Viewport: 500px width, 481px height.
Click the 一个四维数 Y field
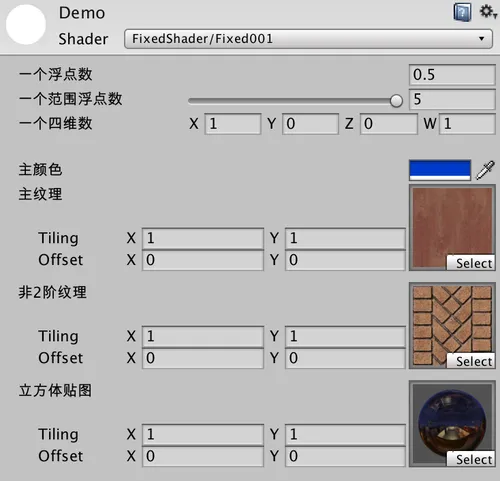point(310,124)
